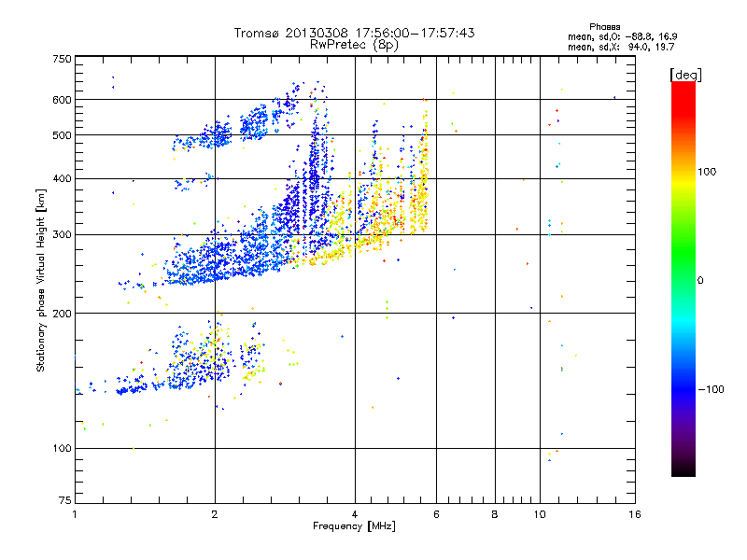Click the black bottom of the colorbar
This screenshot has width=747, height=560.
[684, 470]
